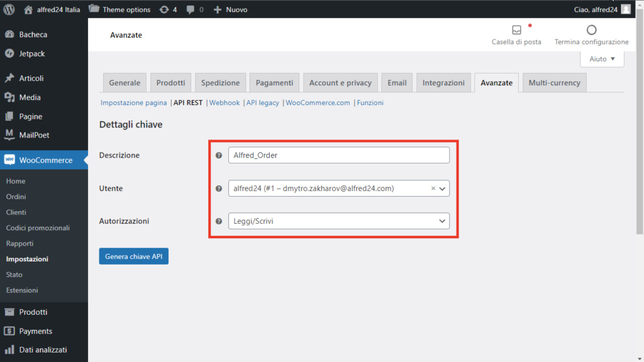The image size is (644, 362).
Task: Open the alfred24 user avatar
Action: 626,9
